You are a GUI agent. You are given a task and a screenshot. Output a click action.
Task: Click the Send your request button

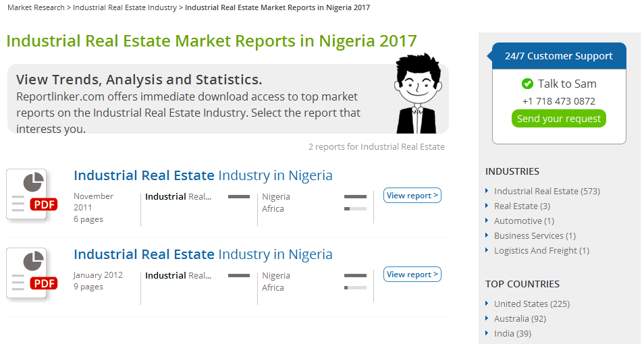(x=558, y=119)
